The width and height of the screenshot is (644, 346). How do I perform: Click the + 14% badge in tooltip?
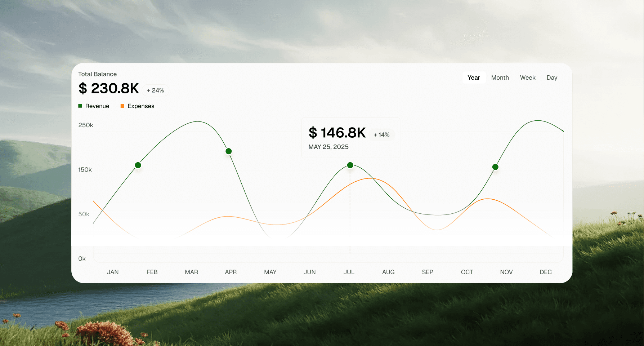[x=381, y=135]
